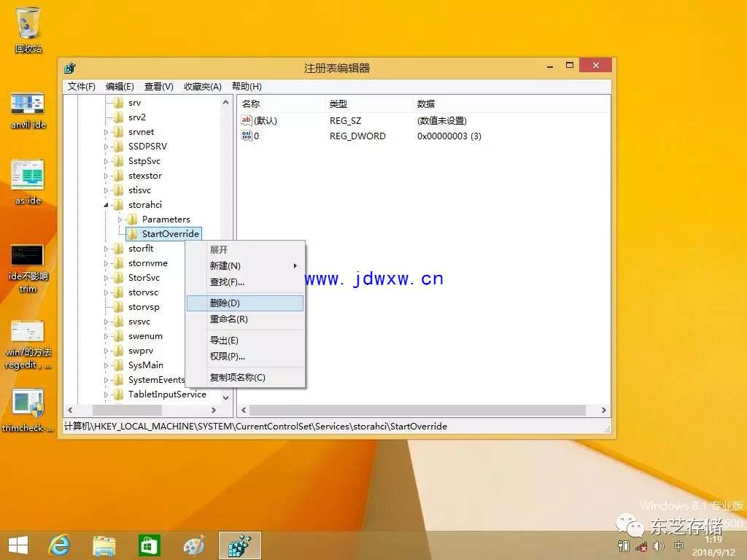Click tree pane horizontal scroll right arrow
Screen dimensions: 747x560
[214, 410]
